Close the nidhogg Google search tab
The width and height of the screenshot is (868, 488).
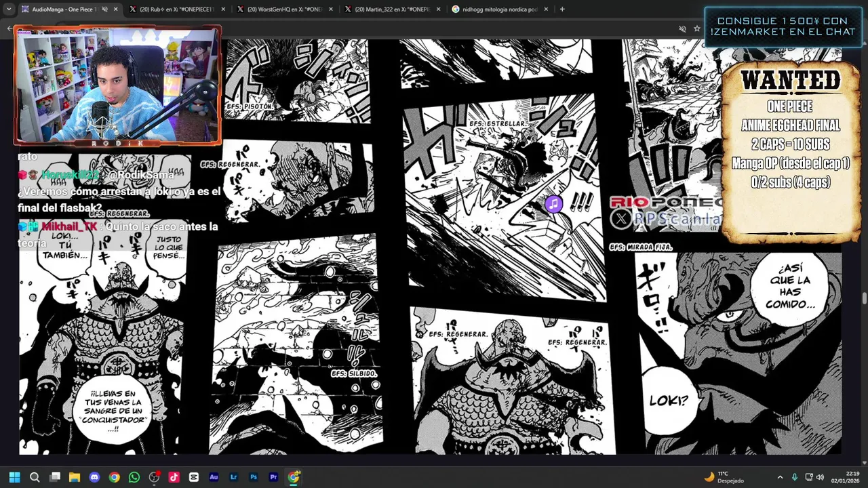point(546,9)
